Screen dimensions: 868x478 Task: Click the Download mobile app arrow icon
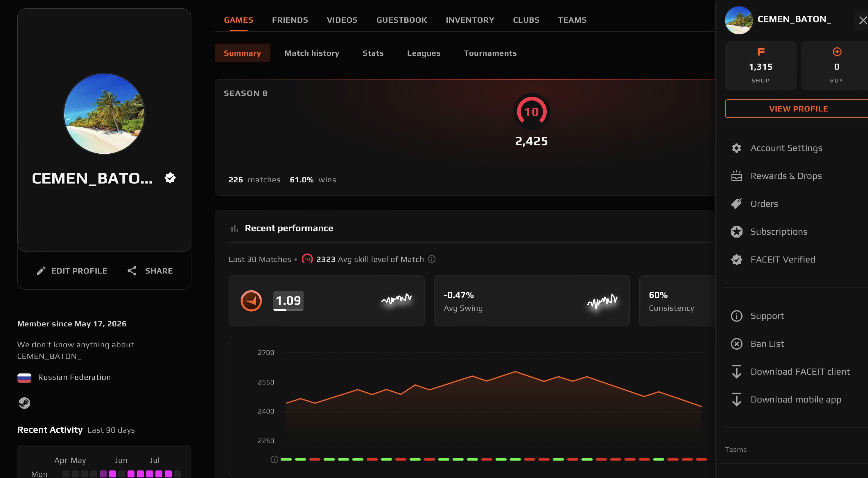[736, 400]
